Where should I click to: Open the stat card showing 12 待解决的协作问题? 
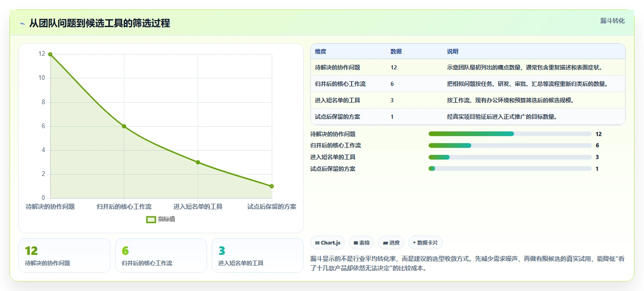coord(64,255)
